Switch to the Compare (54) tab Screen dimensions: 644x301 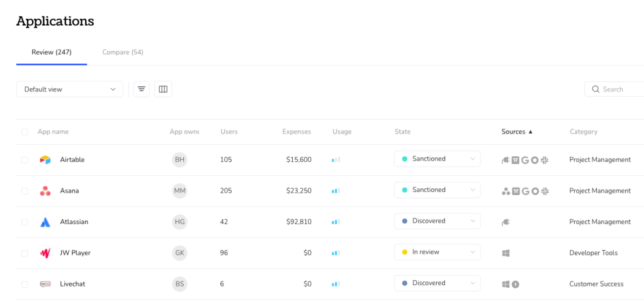tap(123, 52)
